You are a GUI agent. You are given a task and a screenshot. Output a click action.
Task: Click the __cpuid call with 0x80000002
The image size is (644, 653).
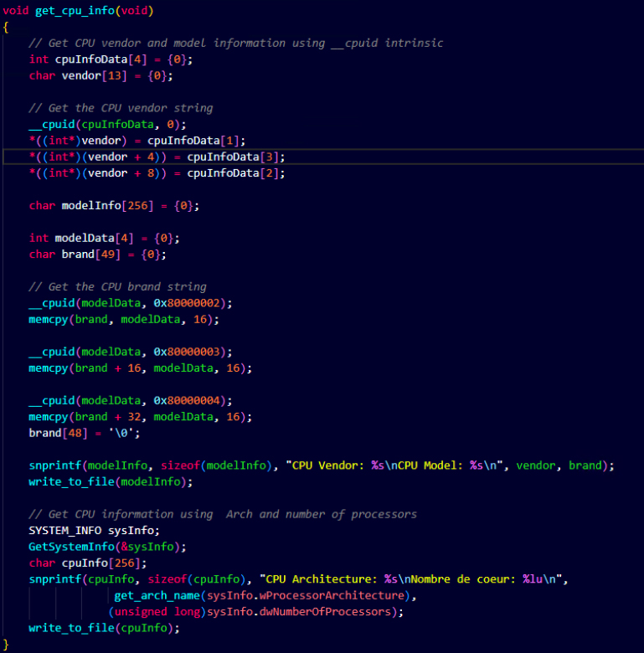(131, 303)
